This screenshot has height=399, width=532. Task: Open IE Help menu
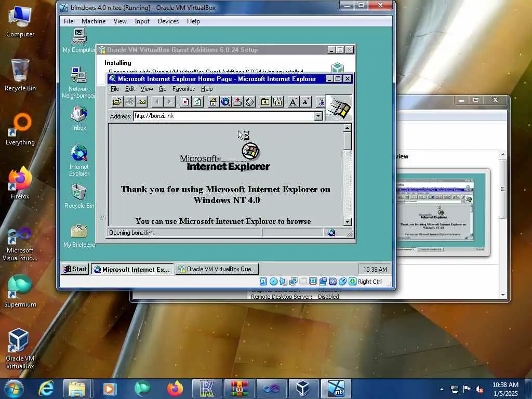click(x=207, y=89)
